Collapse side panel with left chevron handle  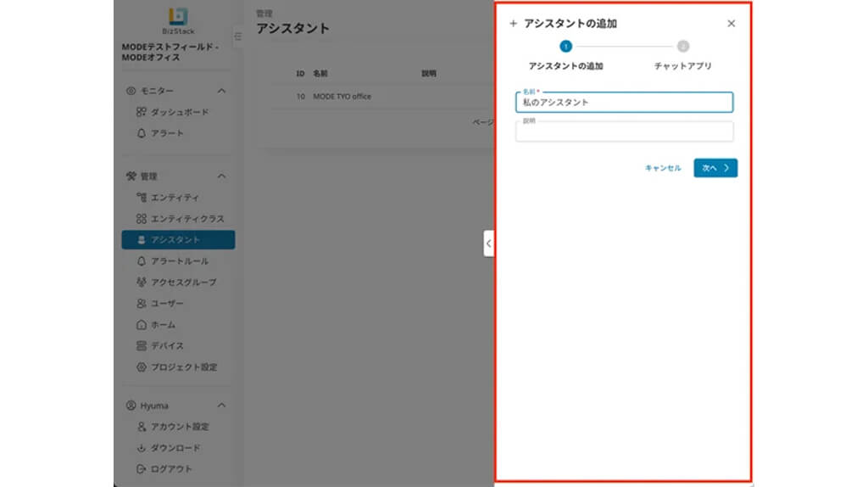click(488, 243)
